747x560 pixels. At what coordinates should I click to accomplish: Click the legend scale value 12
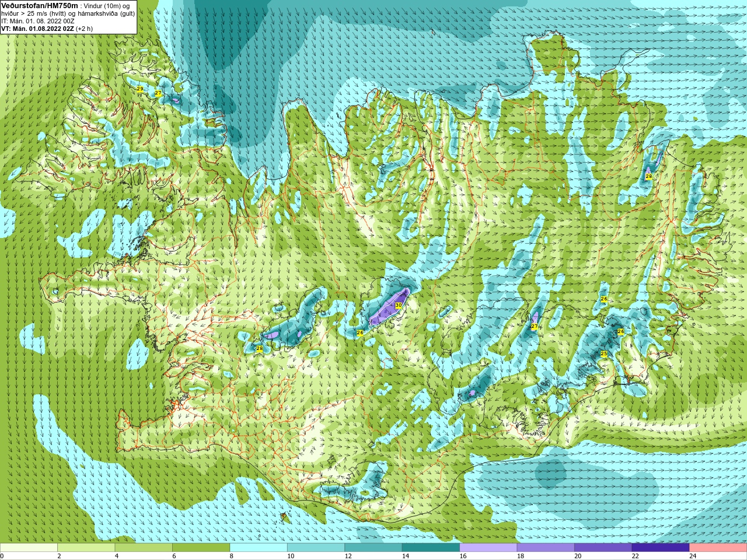pos(348,556)
